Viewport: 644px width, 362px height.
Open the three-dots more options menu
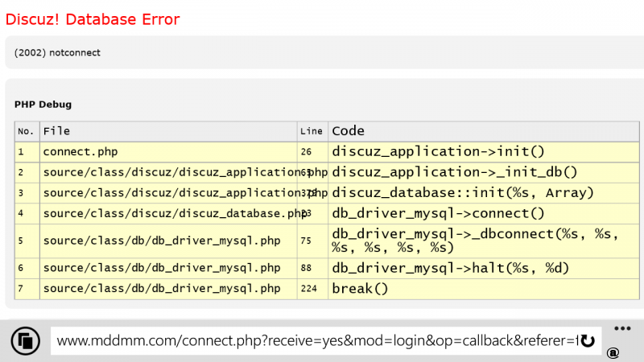621,328
